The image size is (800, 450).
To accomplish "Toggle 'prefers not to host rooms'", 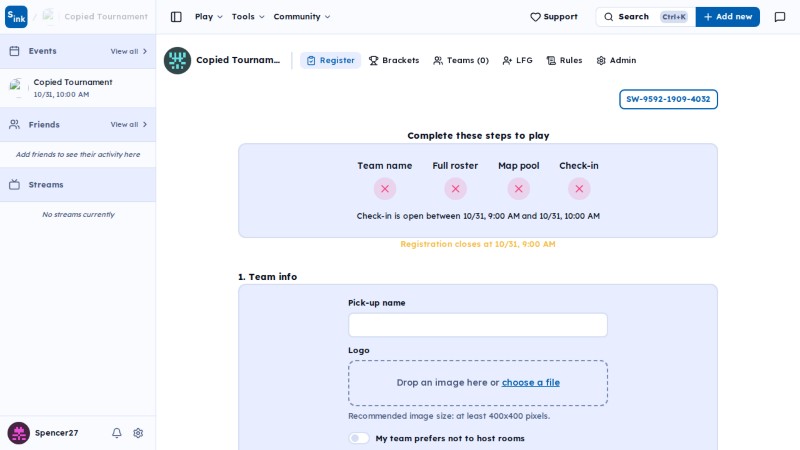I will 359,438.
